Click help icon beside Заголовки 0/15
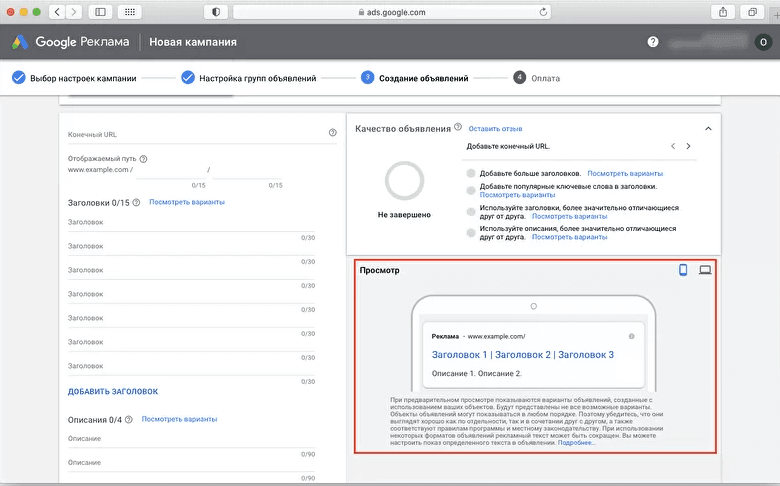The width and height of the screenshot is (780, 486). point(136,202)
